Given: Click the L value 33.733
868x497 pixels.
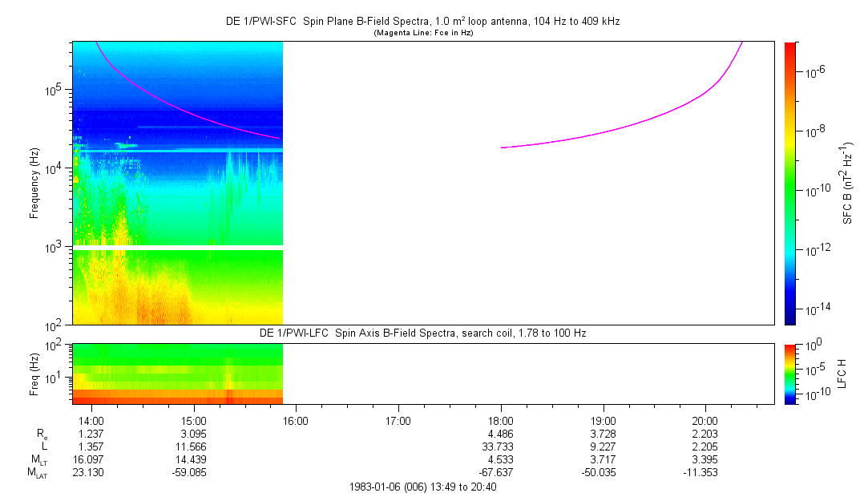Looking at the screenshot, I should [500, 446].
